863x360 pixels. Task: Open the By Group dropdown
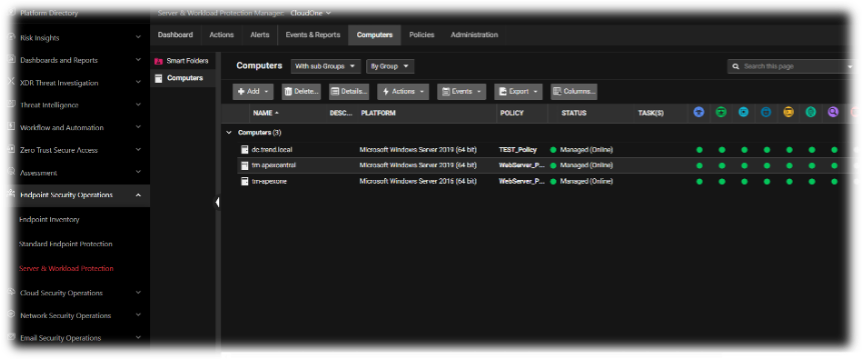390,66
